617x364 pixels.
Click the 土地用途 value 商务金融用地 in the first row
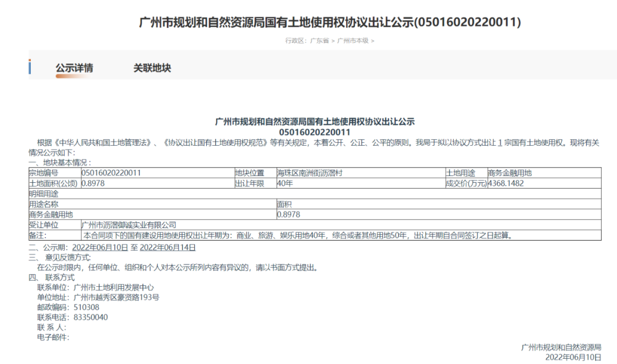coord(544,173)
